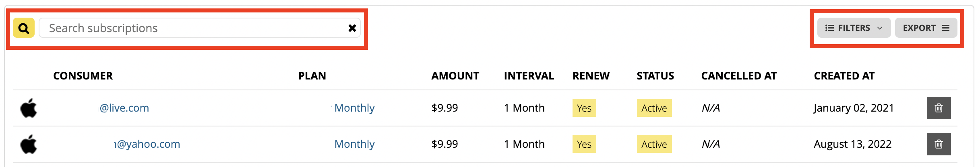Image resolution: width=980 pixels, height=167 pixels.
Task: Open the Monthly plan link in the @live.com row
Action: [354, 108]
